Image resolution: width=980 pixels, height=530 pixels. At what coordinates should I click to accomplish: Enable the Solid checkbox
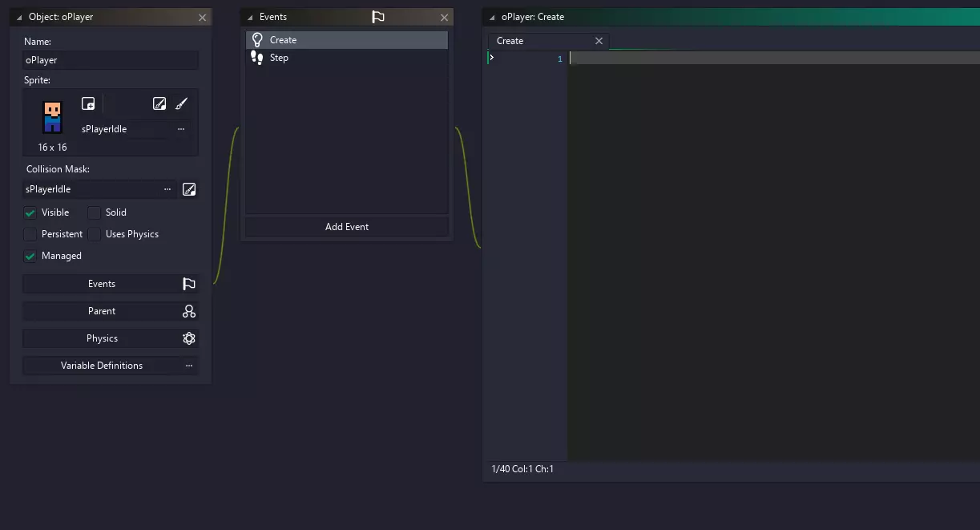[94, 212]
